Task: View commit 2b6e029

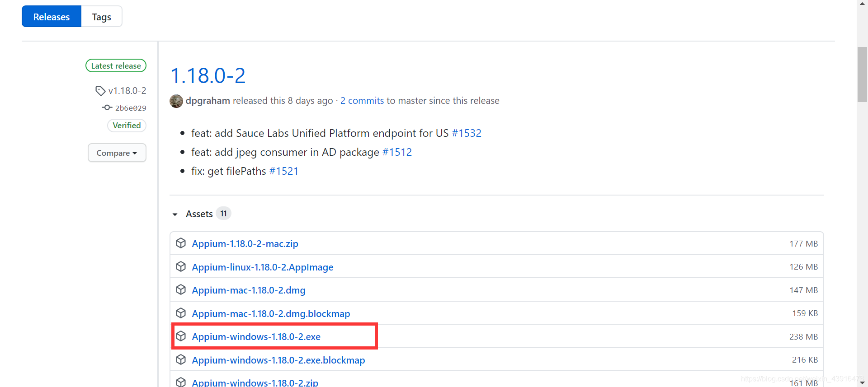Action: (x=131, y=108)
